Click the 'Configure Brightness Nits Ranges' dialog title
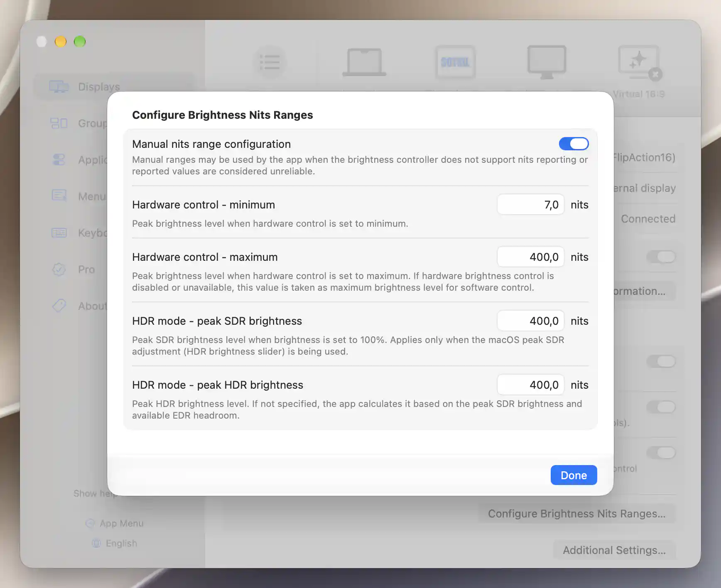The height and width of the screenshot is (588, 721). 223,115
